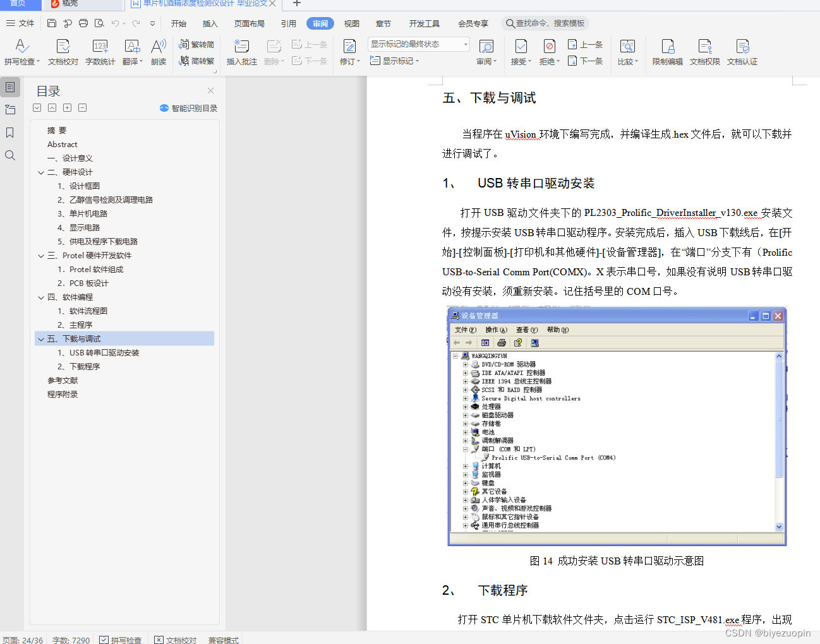
Task: Click the Save icon in the quick toolbar
Action: [52, 23]
